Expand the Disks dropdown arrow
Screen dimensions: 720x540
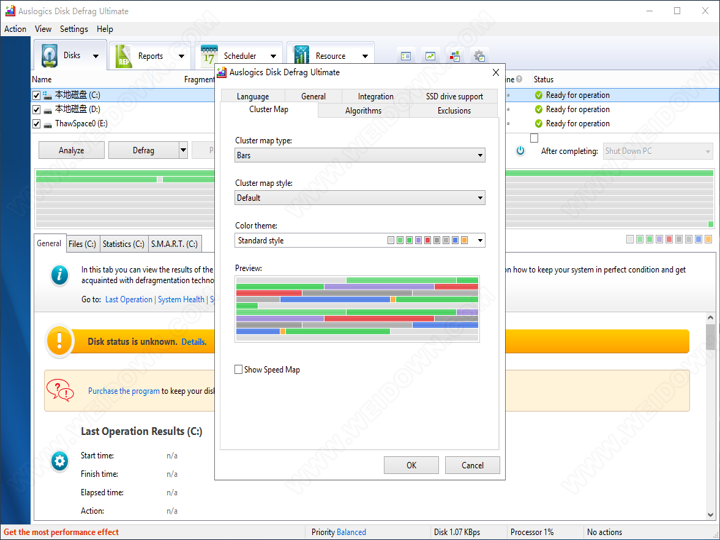click(x=96, y=56)
